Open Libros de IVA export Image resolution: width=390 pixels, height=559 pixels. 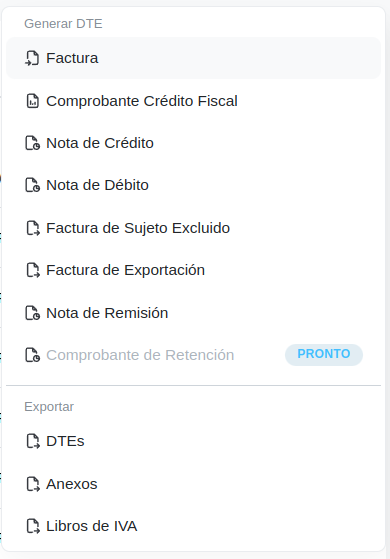(194, 526)
